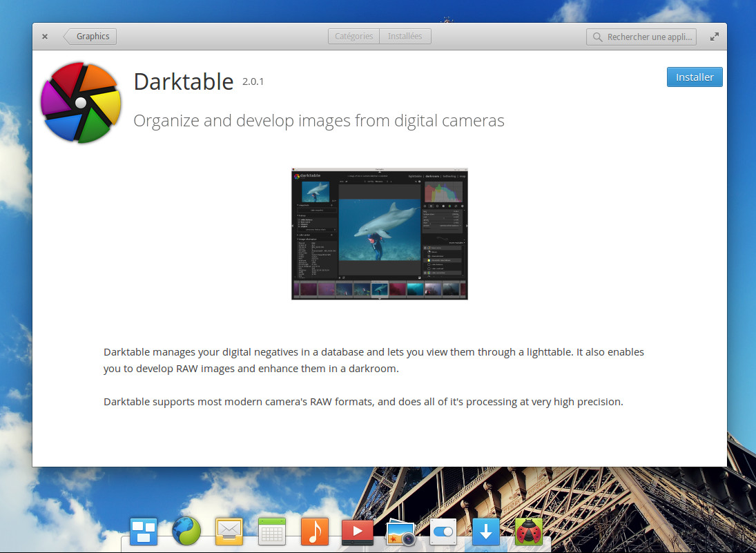Image resolution: width=756 pixels, height=553 pixels.
Task: Install Darktable with the Installer button
Action: pyautogui.click(x=695, y=77)
